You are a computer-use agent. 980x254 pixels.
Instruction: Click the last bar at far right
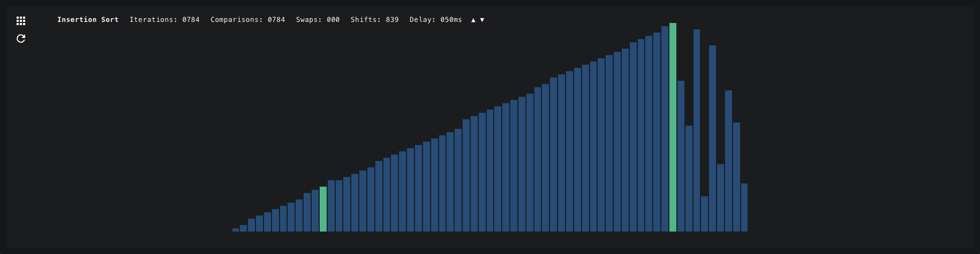pos(744,207)
